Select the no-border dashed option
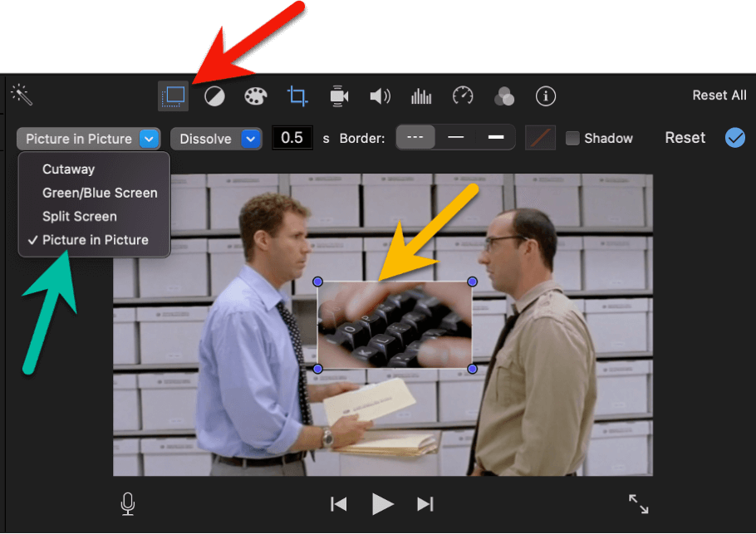 pyautogui.click(x=415, y=137)
